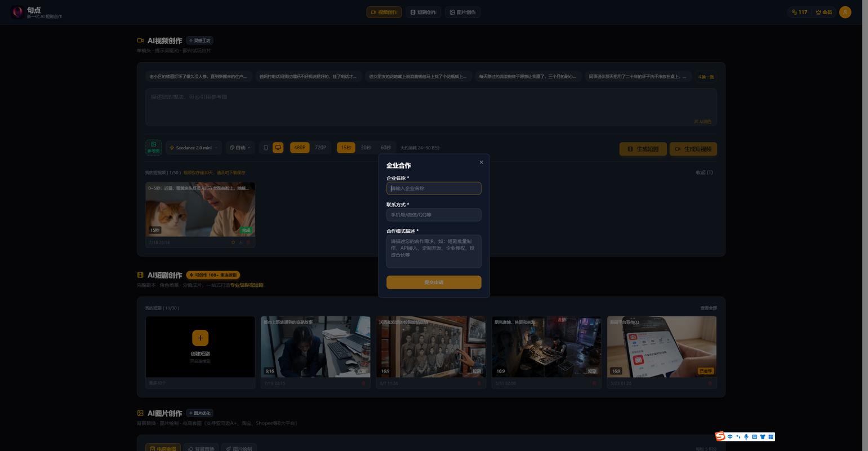
Task: Open the 117 credits balance
Action: click(799, 12)
